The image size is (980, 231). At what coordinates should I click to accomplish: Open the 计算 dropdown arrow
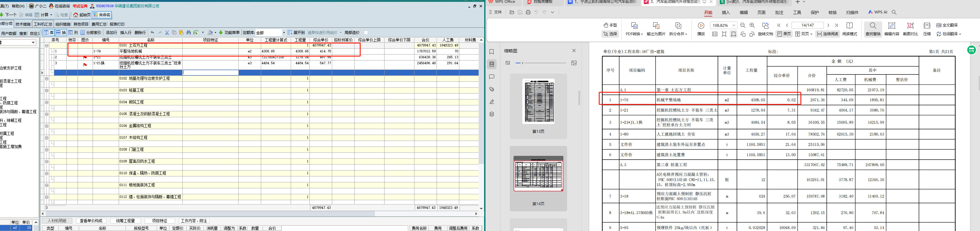point(51,15)
